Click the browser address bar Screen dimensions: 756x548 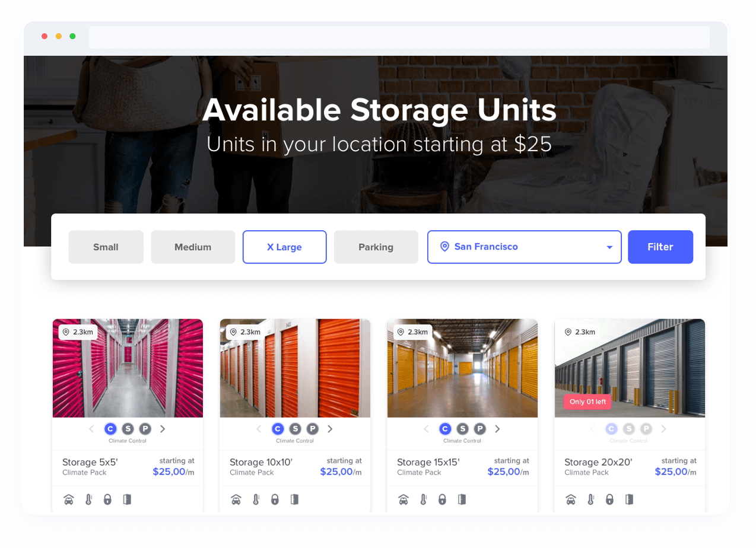coord(399,37)
